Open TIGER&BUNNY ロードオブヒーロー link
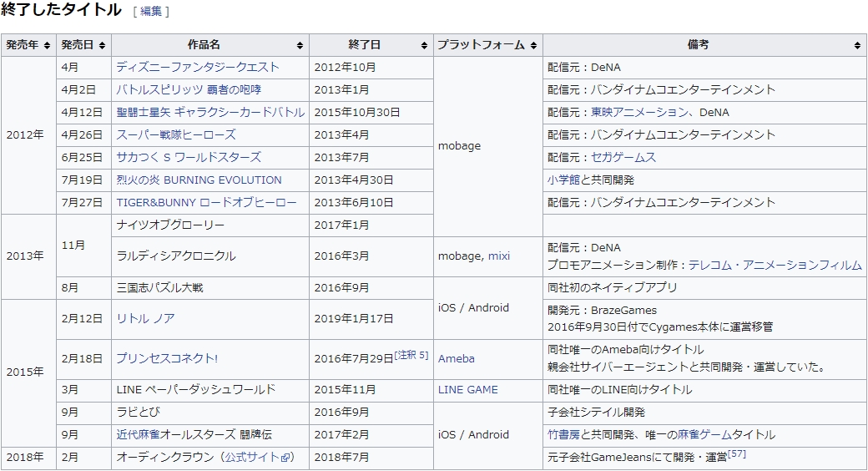This screenshot has width=868, height=471. pos(206,203)
